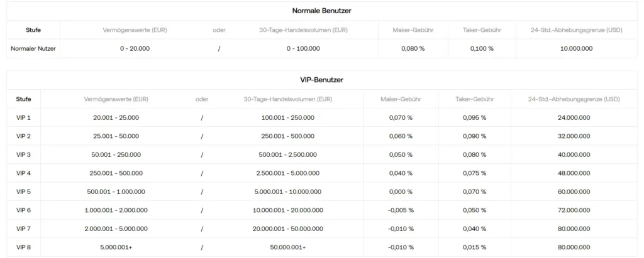Select the "Normaler Nutzer" row label
This screenshot has width=644, height=258.
(34, 48)
